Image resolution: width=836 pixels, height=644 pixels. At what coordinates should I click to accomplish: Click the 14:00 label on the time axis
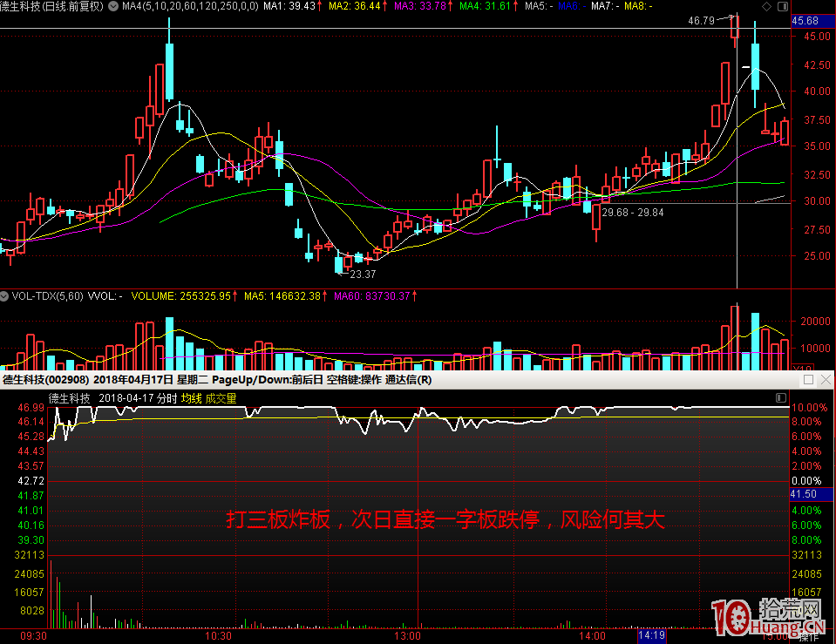592,636
